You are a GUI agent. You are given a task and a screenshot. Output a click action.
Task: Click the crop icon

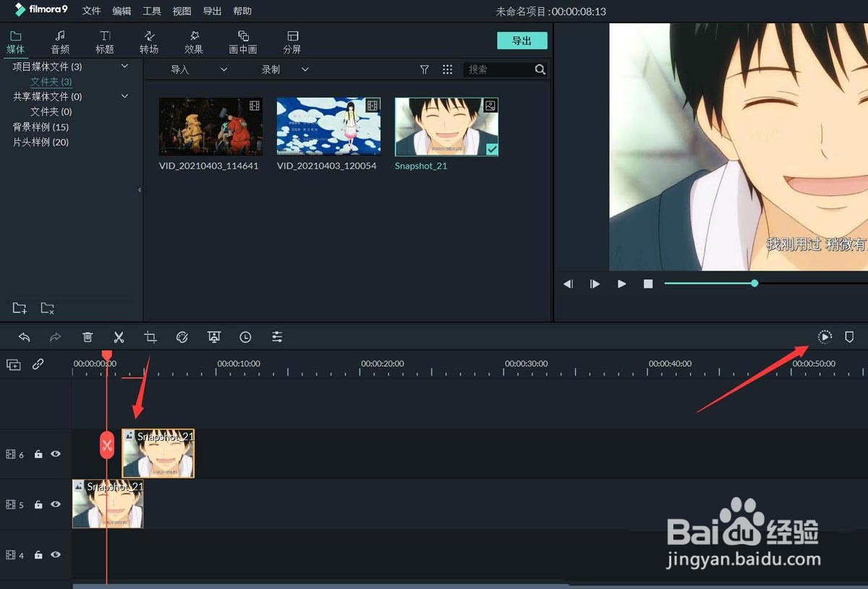pyautogui.click(x=150, y=337)
